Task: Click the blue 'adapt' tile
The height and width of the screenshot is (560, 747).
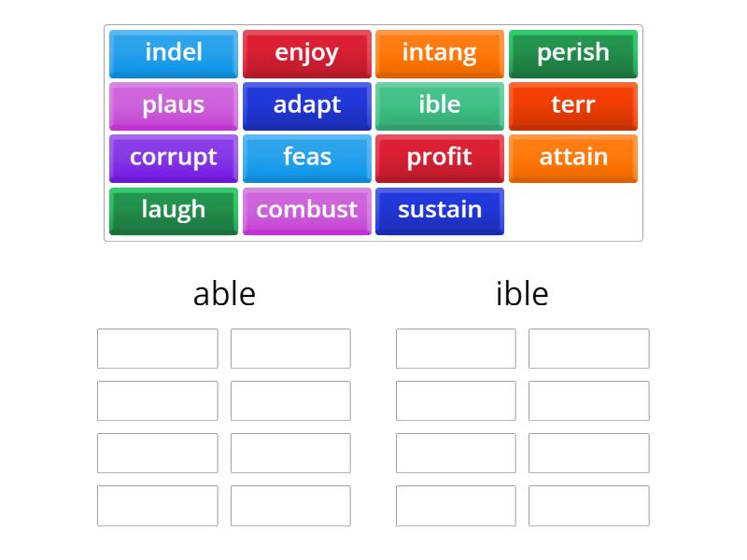Action: click(x=306, y=105)
